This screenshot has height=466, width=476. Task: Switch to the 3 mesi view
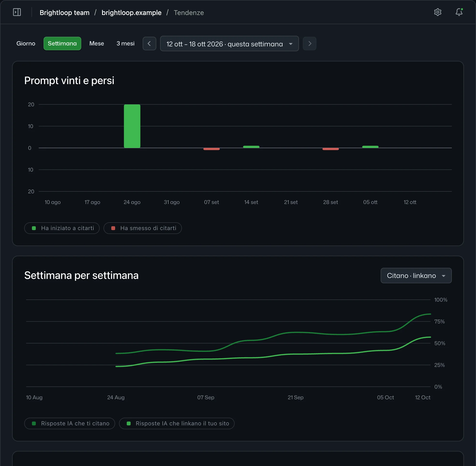(x=126, y=44)
